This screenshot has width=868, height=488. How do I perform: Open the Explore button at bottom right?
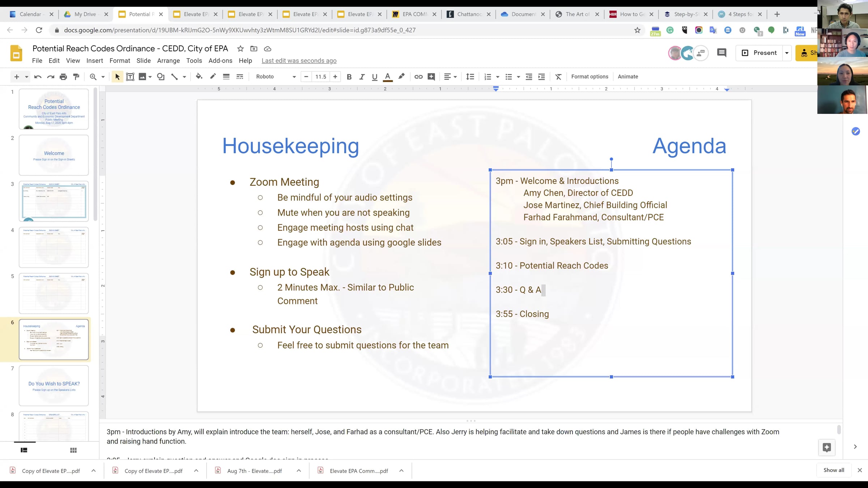(827, 448)
